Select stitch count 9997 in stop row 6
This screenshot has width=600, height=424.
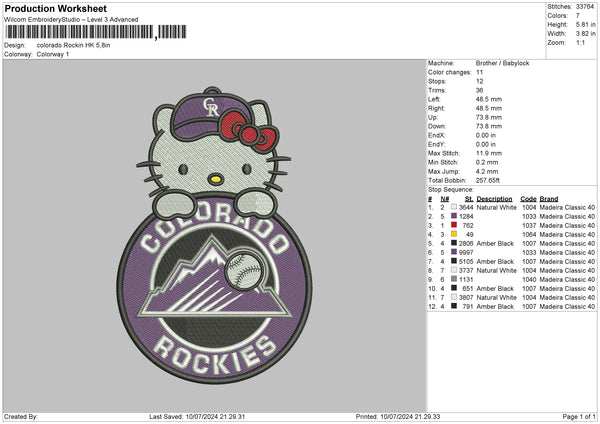point(466,253)
